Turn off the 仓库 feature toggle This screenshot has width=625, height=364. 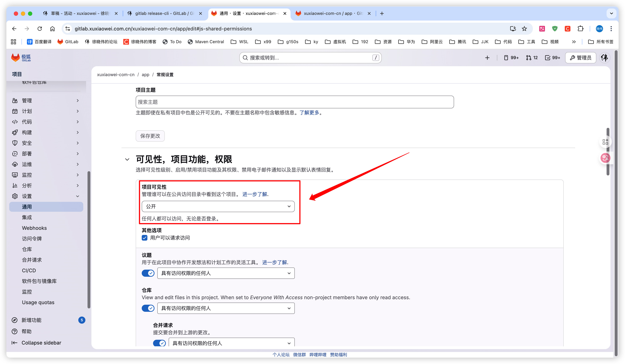148,308
